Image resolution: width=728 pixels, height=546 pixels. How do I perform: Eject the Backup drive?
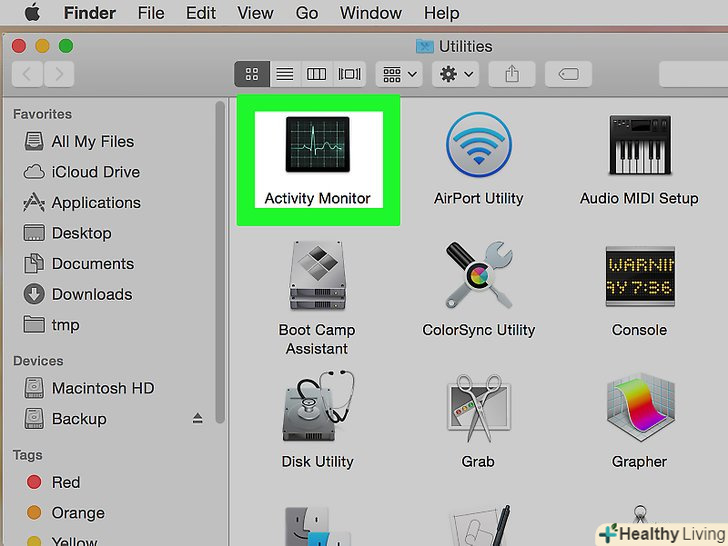click(197, 418)
